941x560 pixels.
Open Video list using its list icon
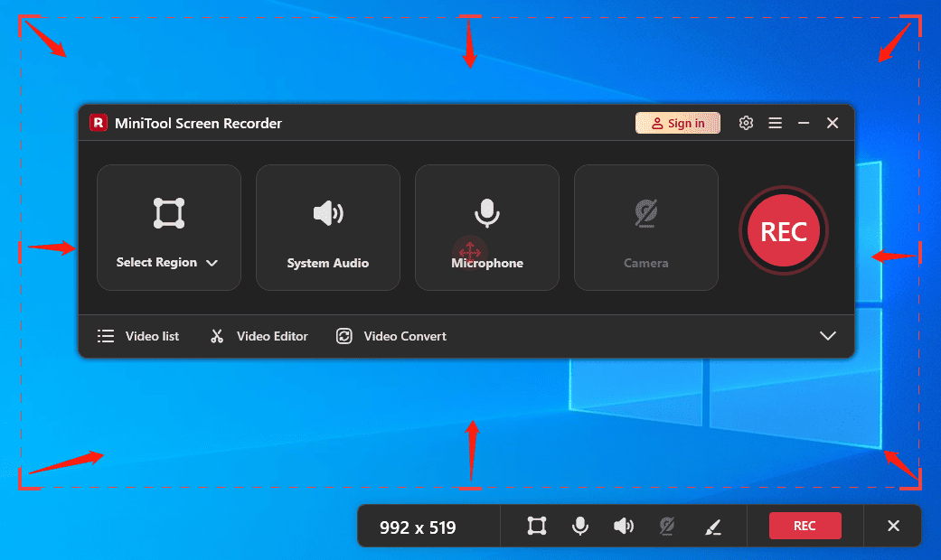click(x=108, y=335)
